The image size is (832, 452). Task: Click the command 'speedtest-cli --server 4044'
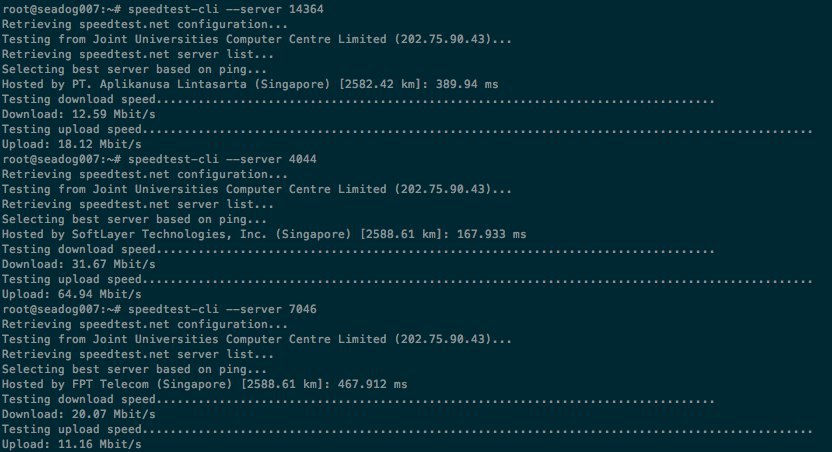(222, 159)
